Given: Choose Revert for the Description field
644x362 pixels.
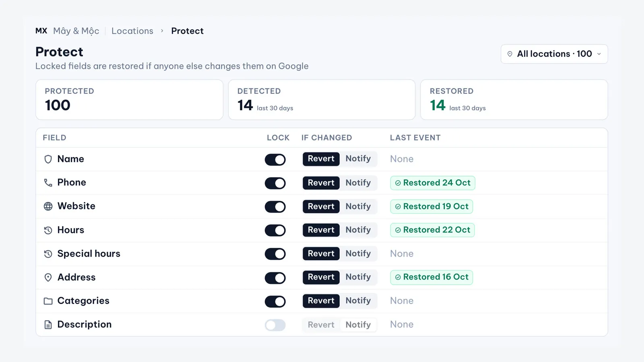Looking at the screenshot, I should pos(321,325).
